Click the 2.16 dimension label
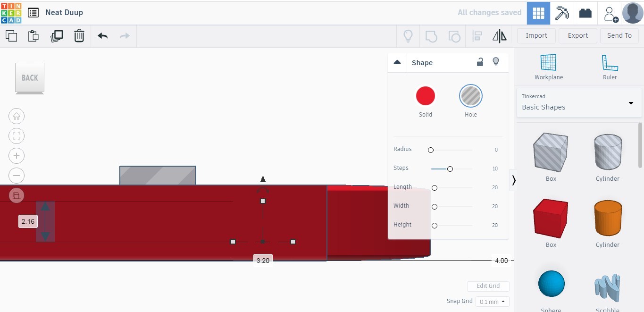The width and height of the screenshot is (644, 312). point(28,221)
